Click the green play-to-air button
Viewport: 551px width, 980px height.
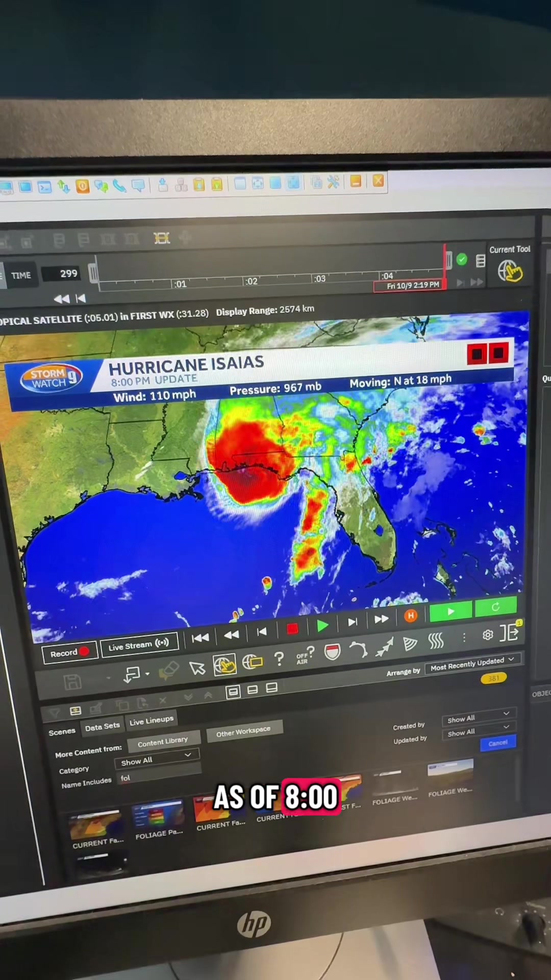tap(451, 611)
